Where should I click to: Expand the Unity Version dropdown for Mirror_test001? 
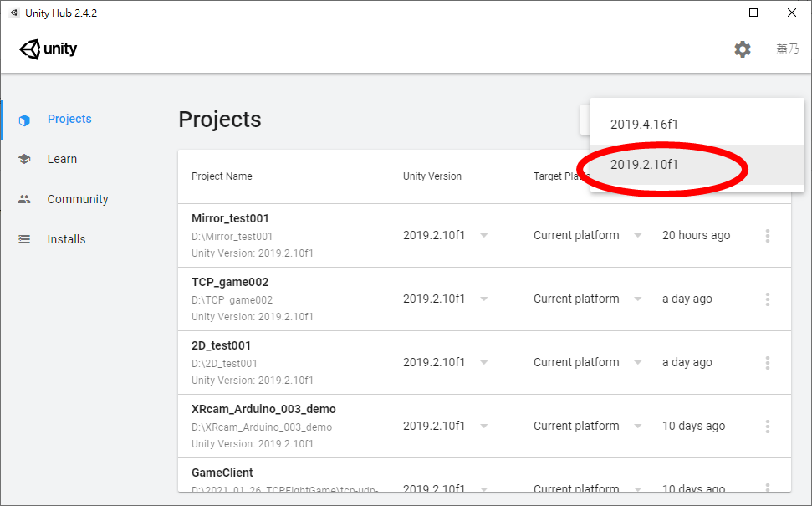tap(483, 235)
